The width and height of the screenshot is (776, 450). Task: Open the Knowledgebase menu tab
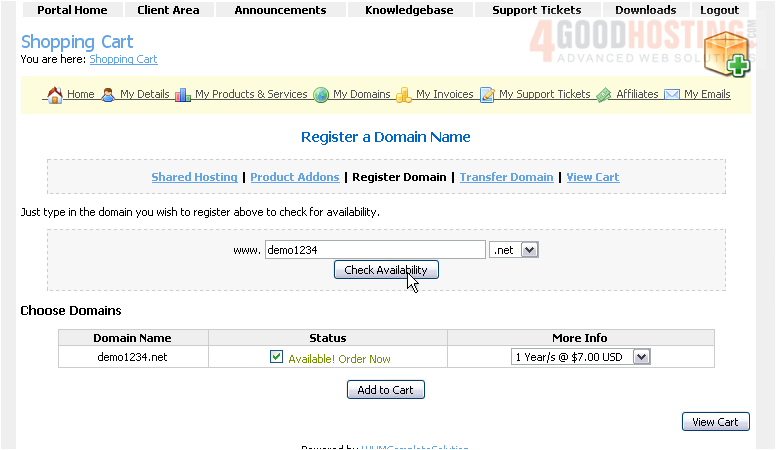(x=409, y=10)
